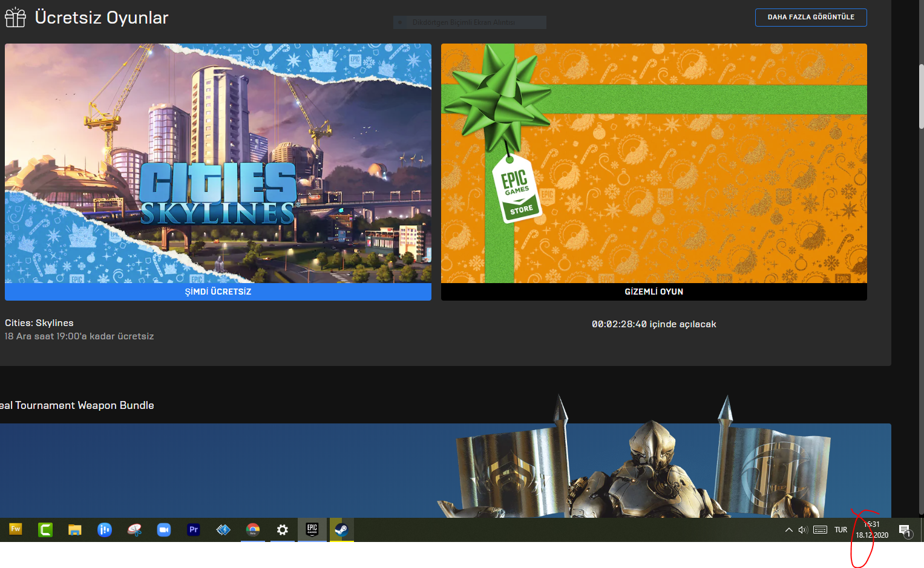924x568 pixels.
Task: Open the Tournament Weapon Bundle title
Action: coord(77,405)
